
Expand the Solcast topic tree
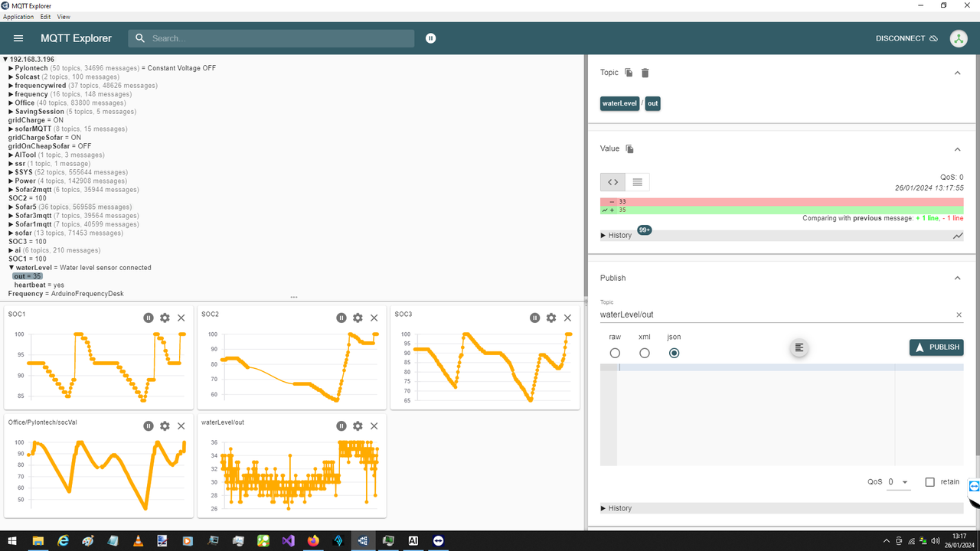coord(11,77)
